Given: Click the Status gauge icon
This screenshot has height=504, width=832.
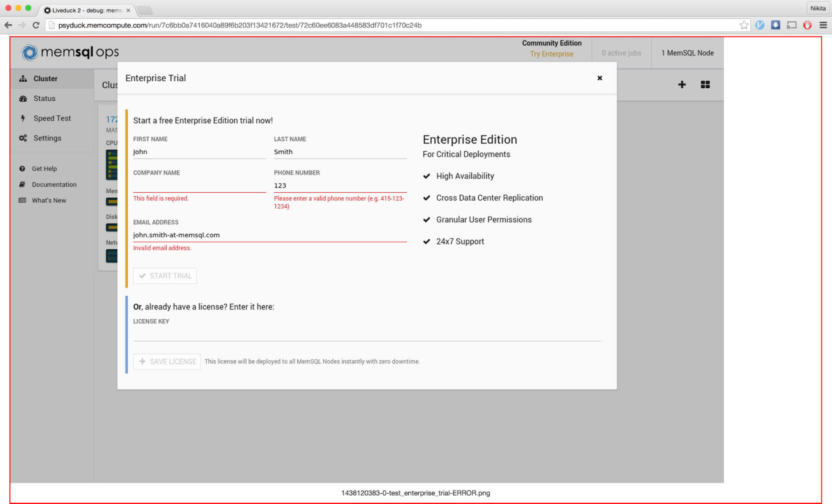Looking at the screenshot, I should tap(23, 98).
